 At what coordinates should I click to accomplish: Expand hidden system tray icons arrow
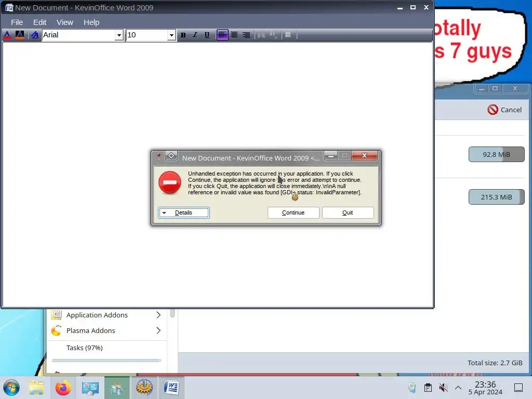point(458,388)
